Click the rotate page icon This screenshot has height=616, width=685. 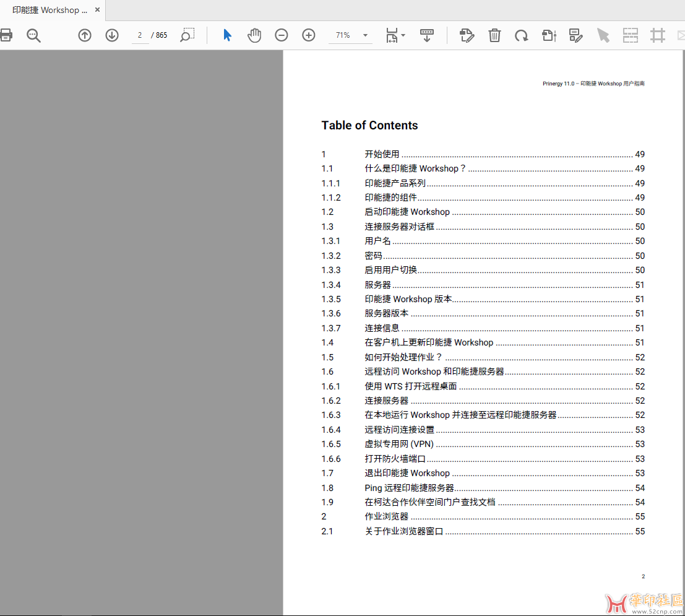click(521, 35)
